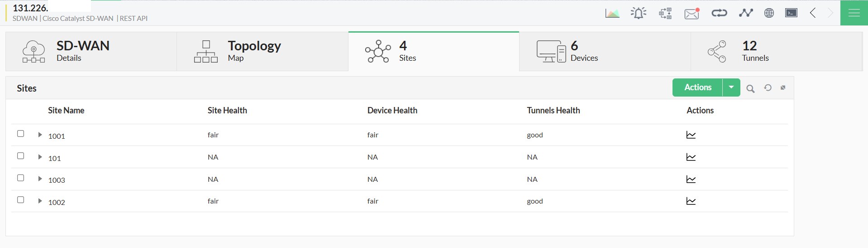This screenshot has height=248, width=868.
Task: Click the green Actions button
Action: click(697, 88)
